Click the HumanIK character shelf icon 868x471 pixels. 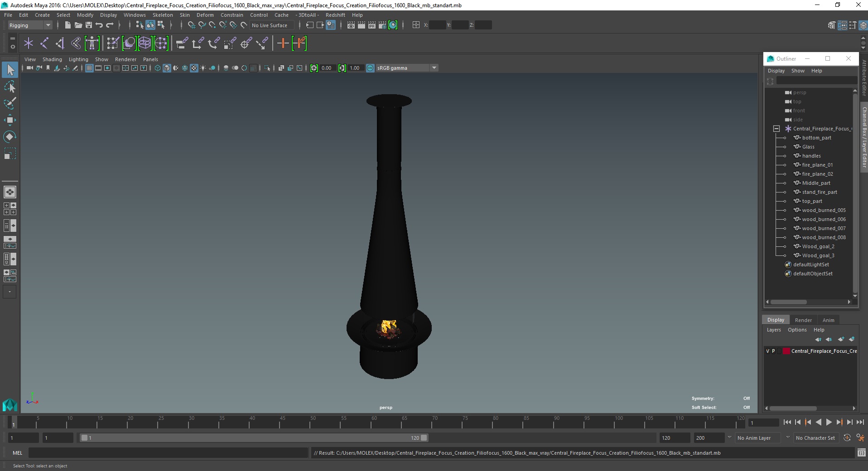click(x=92, y=43)
